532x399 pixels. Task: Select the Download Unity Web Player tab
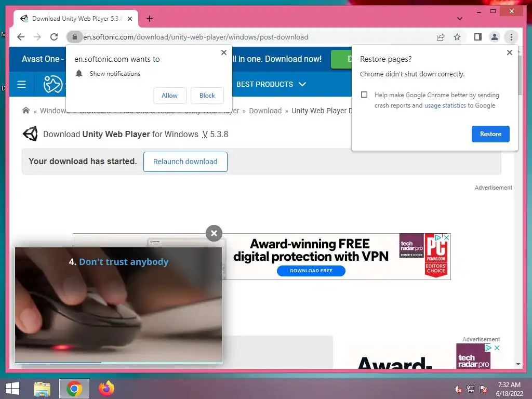tap(75, 19)
